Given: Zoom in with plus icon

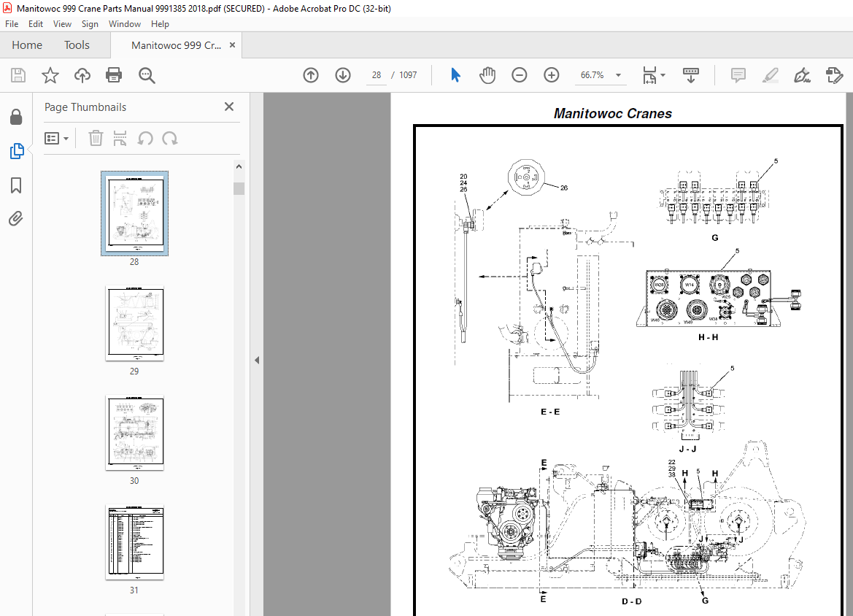Looking at the screenshot, I should 551,75.
